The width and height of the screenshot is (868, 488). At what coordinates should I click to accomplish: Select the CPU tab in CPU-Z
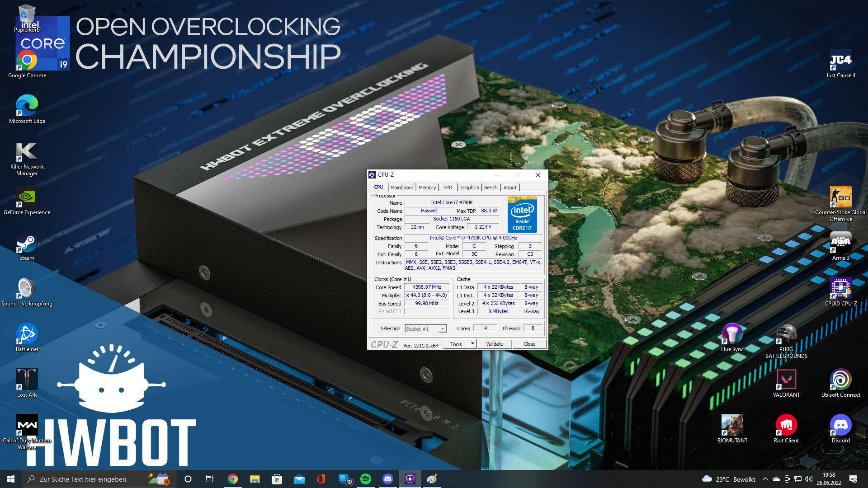point(378,187)
